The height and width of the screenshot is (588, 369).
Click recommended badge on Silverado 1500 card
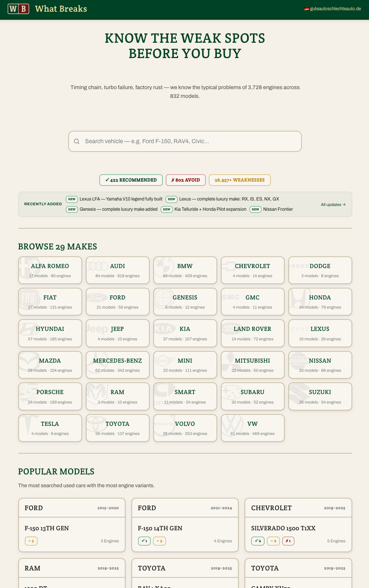coord(258,541)
